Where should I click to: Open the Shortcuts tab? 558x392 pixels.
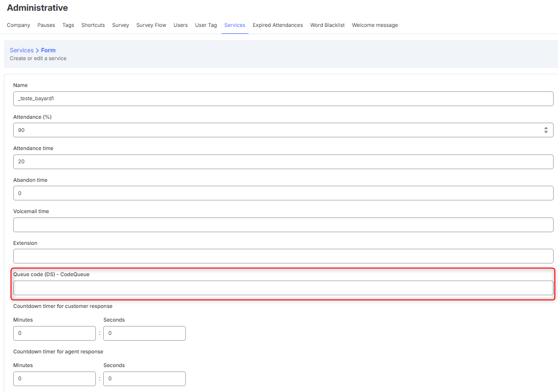click(93, 25)
